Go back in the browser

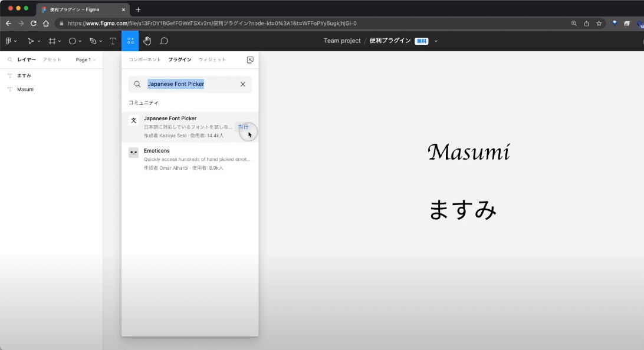click(x=9, y=24)
